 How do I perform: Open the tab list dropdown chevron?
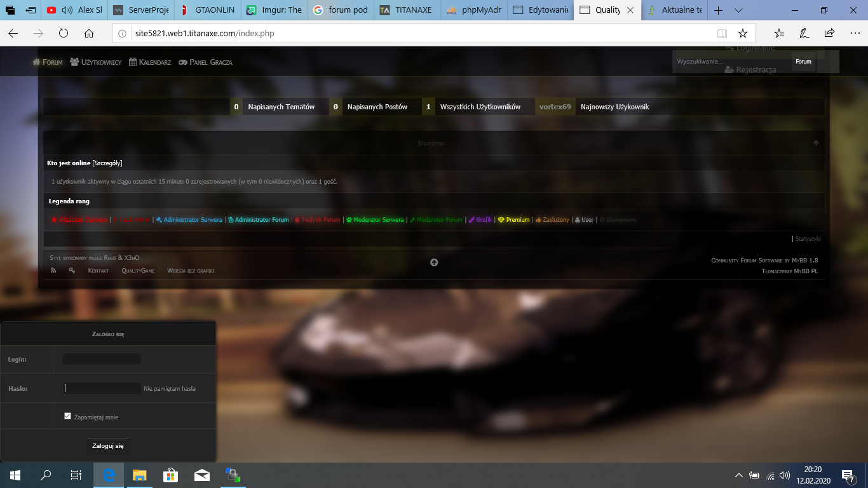738,11
